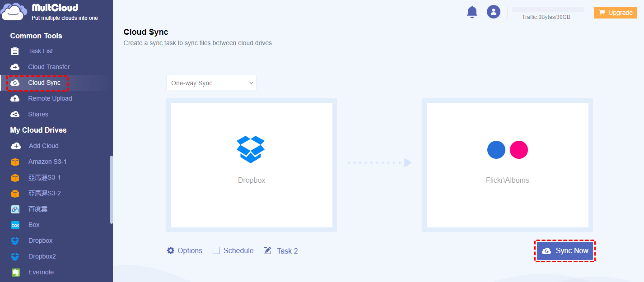The width and height of the screenshot is (644, 282).
Task: Click the Remote Upload icon
Action: click(15, 98)
